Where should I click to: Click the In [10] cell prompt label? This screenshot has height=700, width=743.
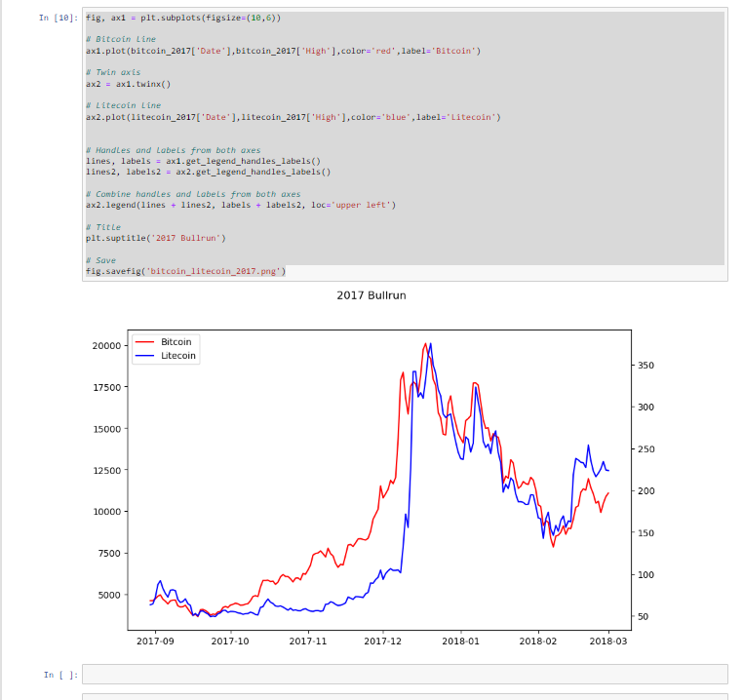59,18
